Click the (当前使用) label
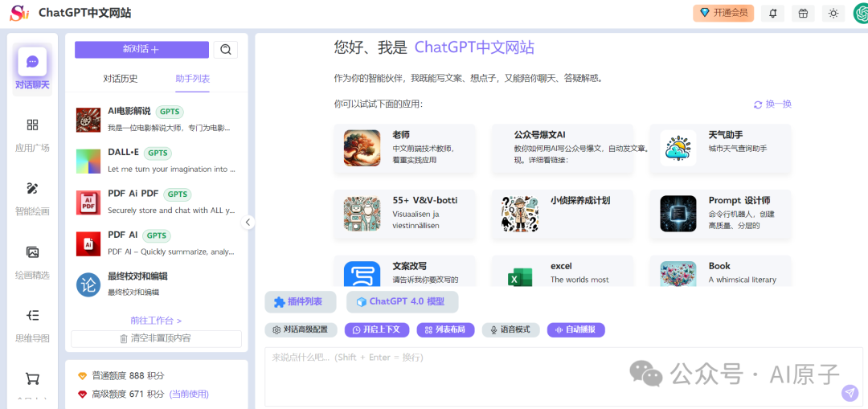 [x=189, y=394]
